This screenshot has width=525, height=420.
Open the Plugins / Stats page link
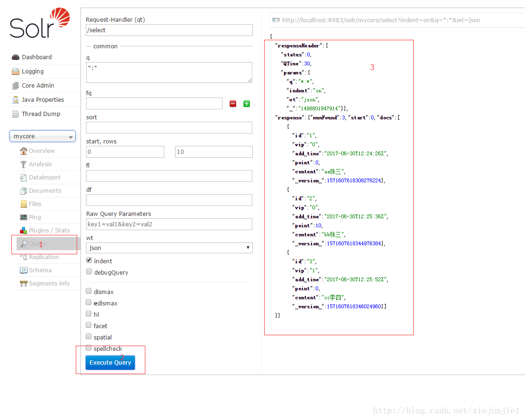49,231
